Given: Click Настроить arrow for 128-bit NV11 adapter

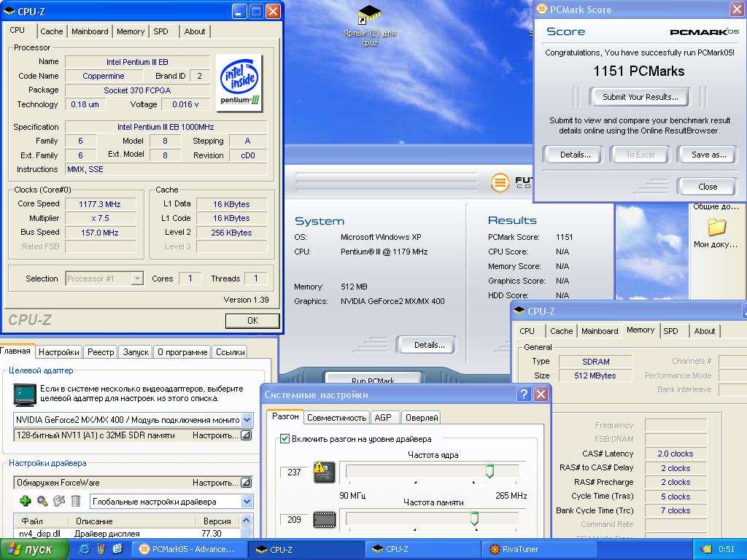Looking at the screenshot, I should tap(246, 435).
